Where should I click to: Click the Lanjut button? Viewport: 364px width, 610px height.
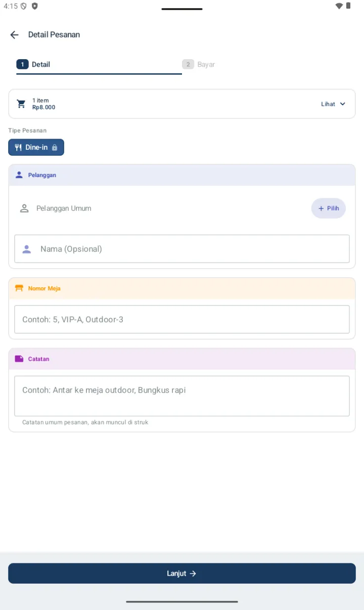[x=182, y=574]
